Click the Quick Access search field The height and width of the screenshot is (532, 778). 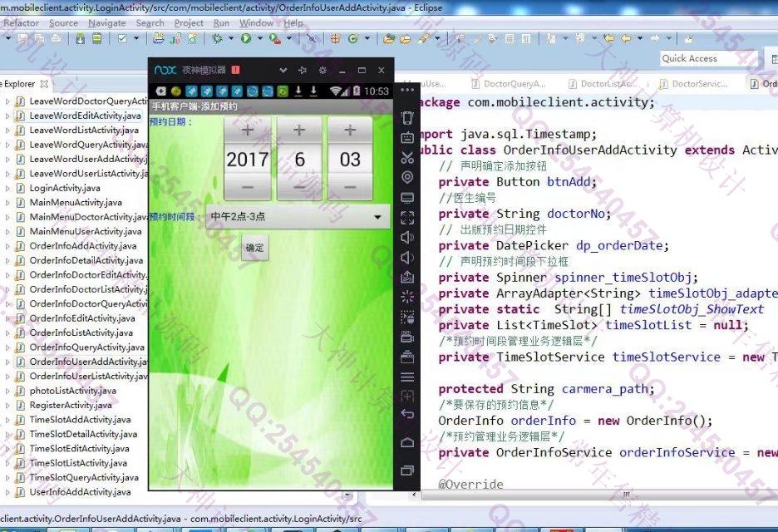708,58
